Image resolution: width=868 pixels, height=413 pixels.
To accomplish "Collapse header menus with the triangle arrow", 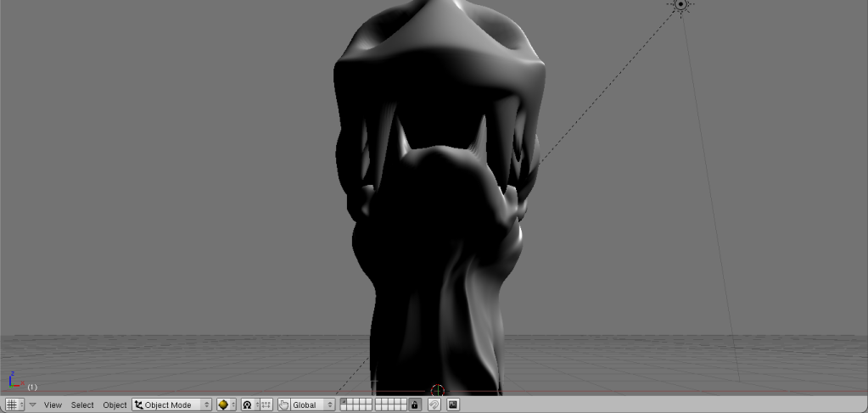I will coord(33,405).
